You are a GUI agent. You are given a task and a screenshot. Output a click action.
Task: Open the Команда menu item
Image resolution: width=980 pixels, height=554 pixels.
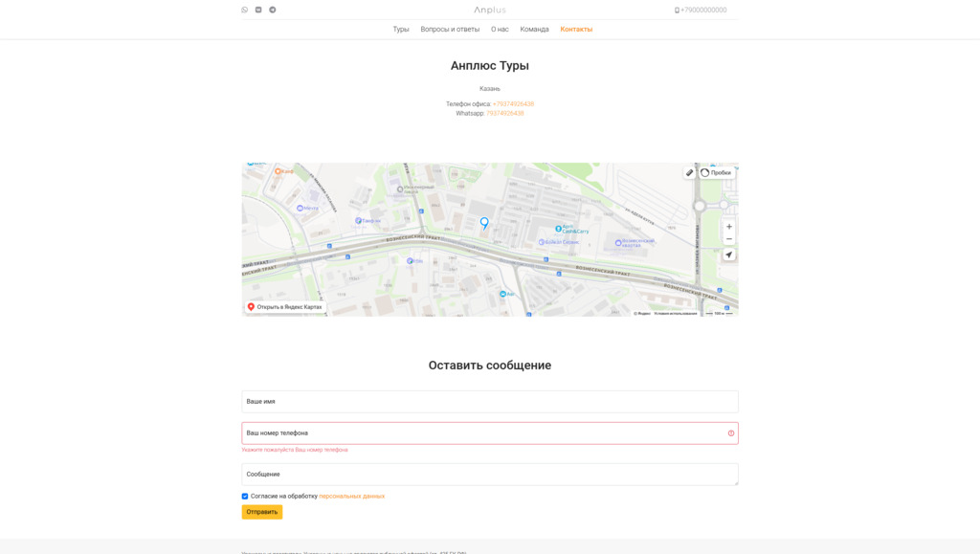(x=534, y=30)
